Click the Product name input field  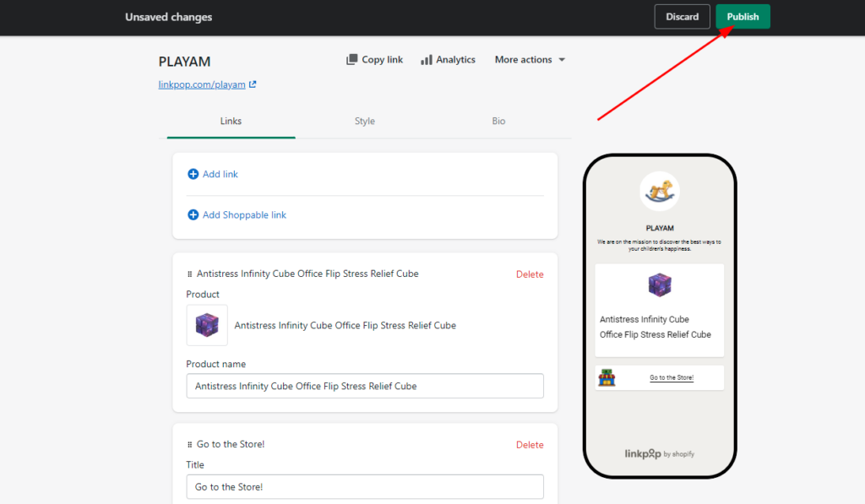click(365, 386)
